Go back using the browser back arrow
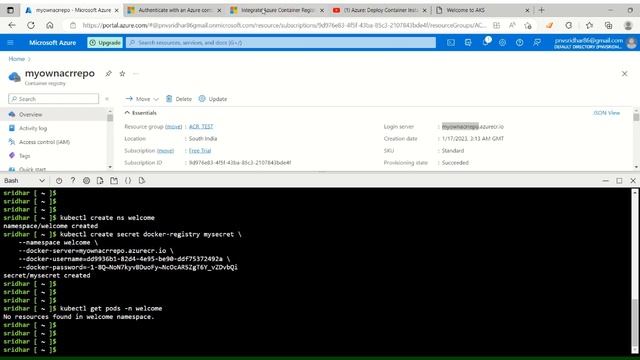Viewport: 640px width, 360px height. [12, 25]
